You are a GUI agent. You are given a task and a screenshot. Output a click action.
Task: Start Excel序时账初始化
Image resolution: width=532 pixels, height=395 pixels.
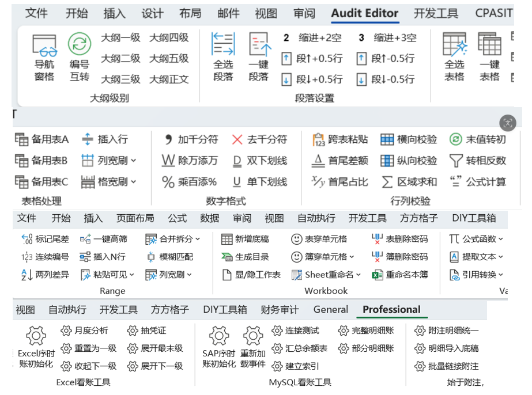(36, 347)
